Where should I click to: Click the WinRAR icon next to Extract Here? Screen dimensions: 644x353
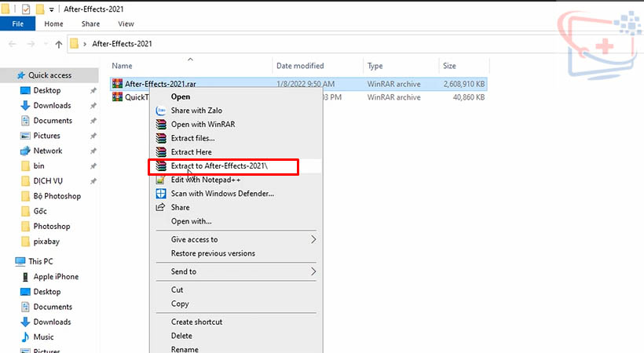[x=161, y=152]
